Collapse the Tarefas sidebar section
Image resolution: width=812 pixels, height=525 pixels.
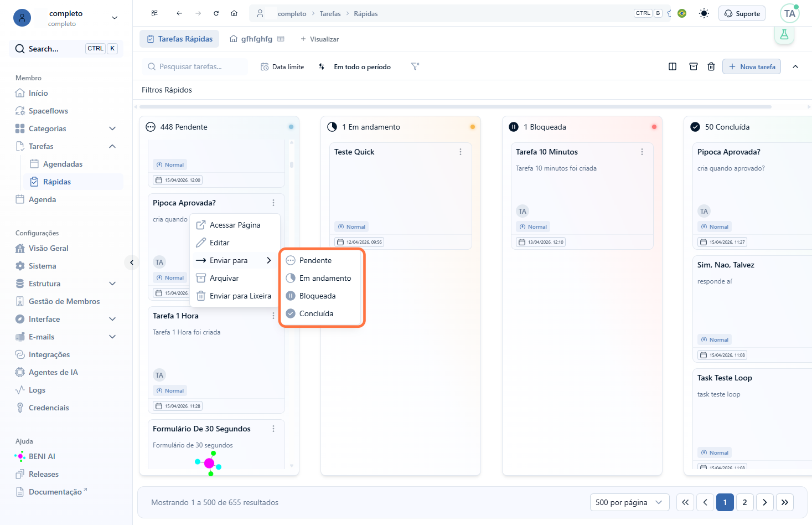coord(112,146)
